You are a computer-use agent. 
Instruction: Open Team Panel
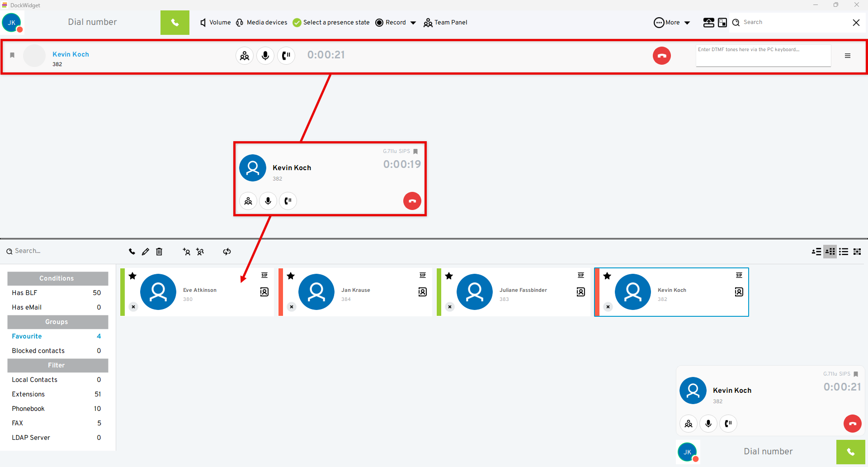click(445, 23)
